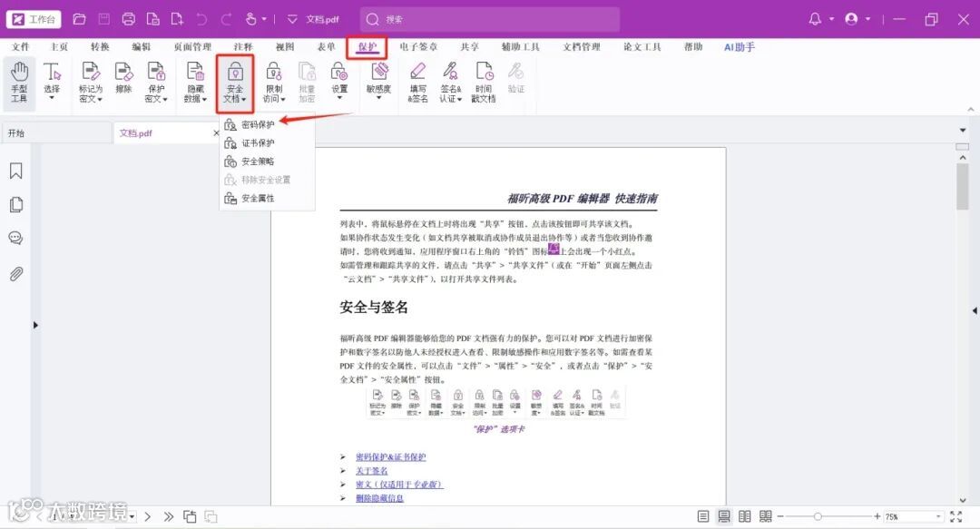The image size is (980, 529).
Task: Switch to the 页面管理 ribbon tab
Action: pos(192,47)
